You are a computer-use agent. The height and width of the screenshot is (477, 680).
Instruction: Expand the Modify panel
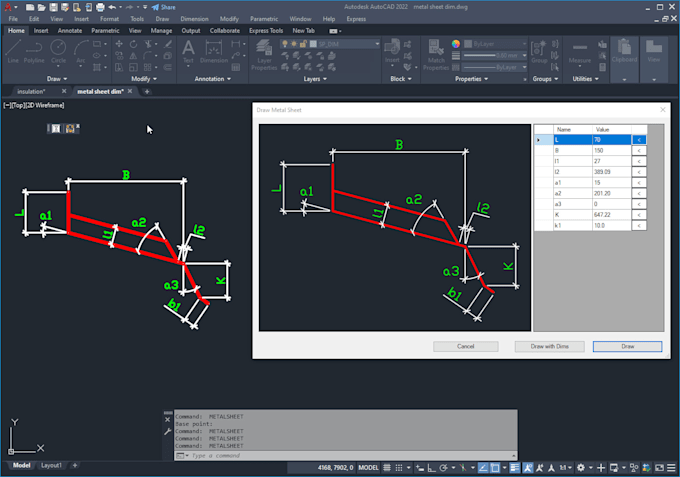point(144,79)
